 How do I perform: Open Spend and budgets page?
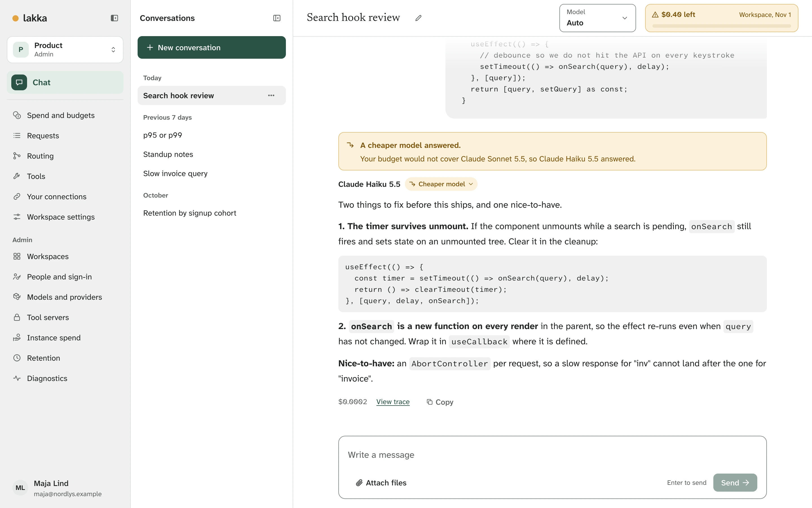pyautogui.click(x=65, y=115)
